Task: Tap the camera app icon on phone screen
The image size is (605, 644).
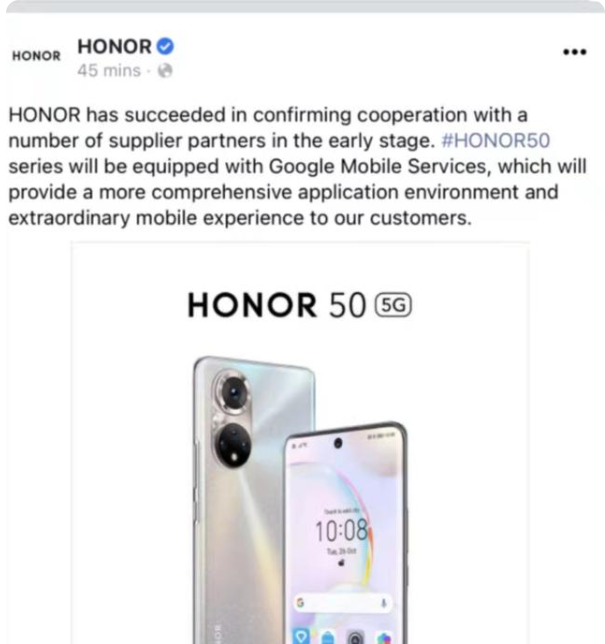Action: pyautogui.click(x=356, y=638)
